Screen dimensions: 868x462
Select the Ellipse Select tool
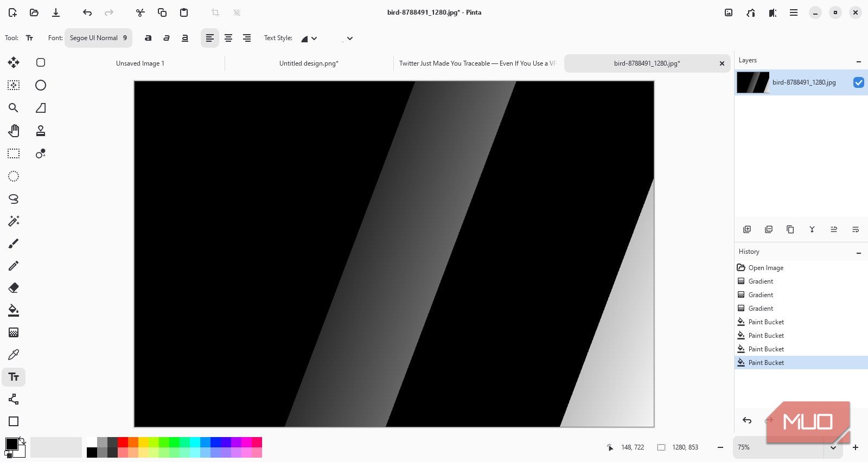[x=14, y=176]
